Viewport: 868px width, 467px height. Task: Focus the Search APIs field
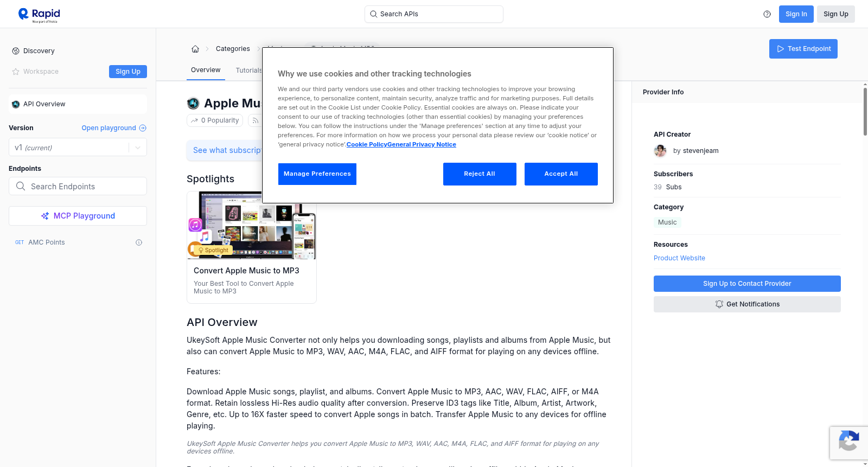pyautogui.click(x=434, y=14)
